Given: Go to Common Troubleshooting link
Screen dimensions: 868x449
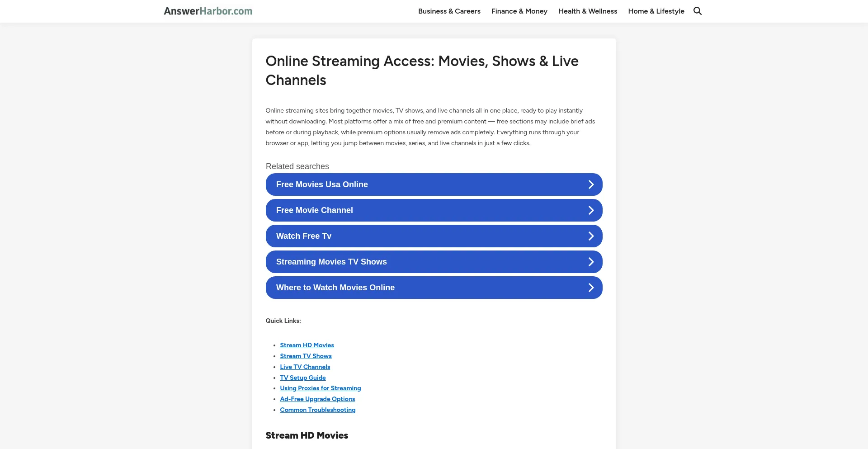Looking at the screenshot, I should 317,410.
